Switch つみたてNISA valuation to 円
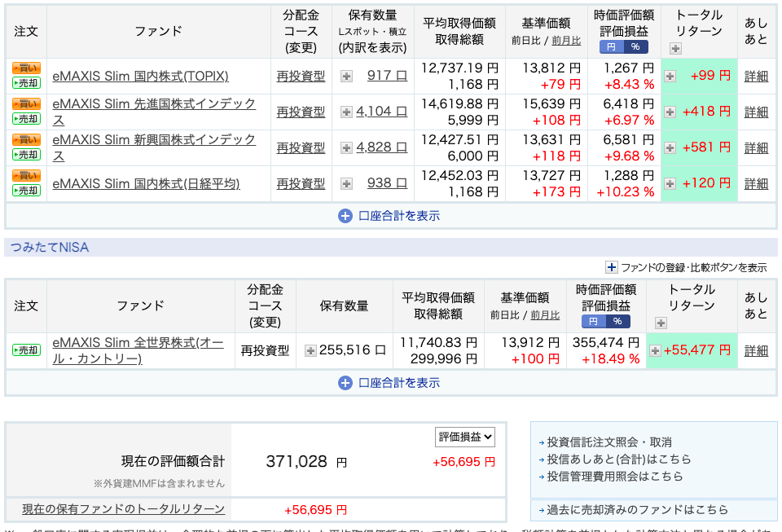Screen dimensions: 782x532 coord(593,322)
